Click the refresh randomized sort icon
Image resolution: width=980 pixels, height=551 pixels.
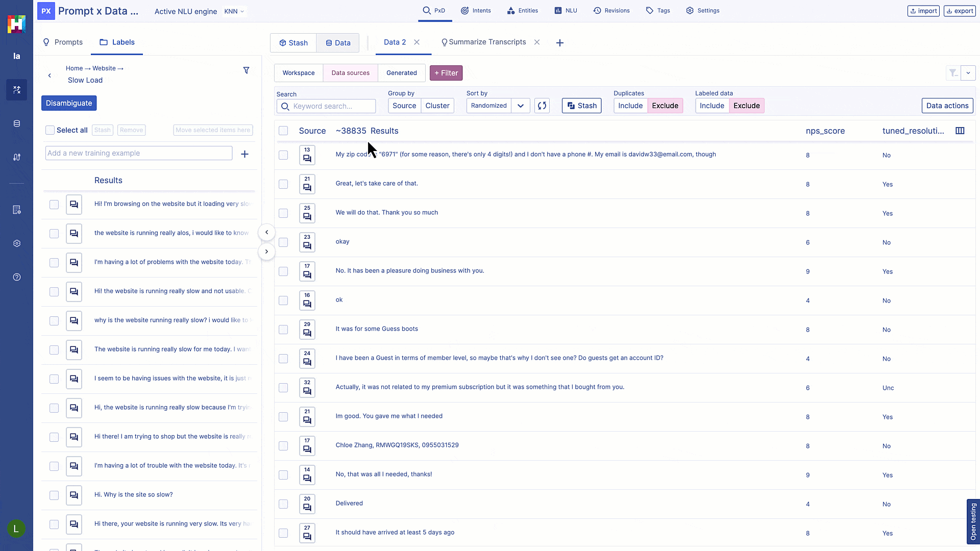click(x=542, y=106)
